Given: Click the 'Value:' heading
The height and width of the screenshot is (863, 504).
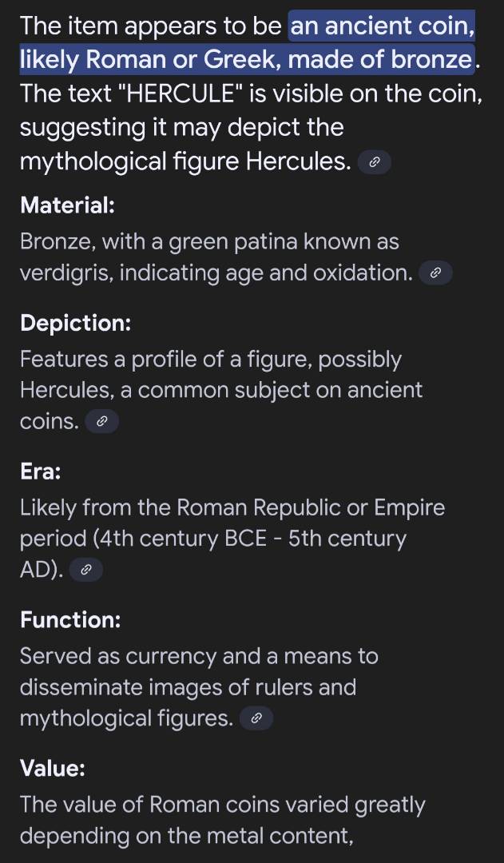Looking at the screenshot, I should 53,768.
